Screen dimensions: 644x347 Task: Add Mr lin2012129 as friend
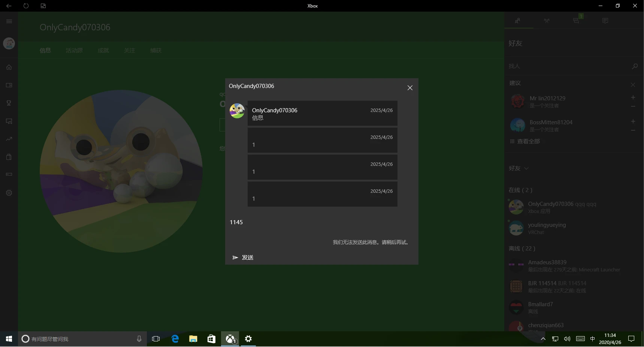pos(633,97)
